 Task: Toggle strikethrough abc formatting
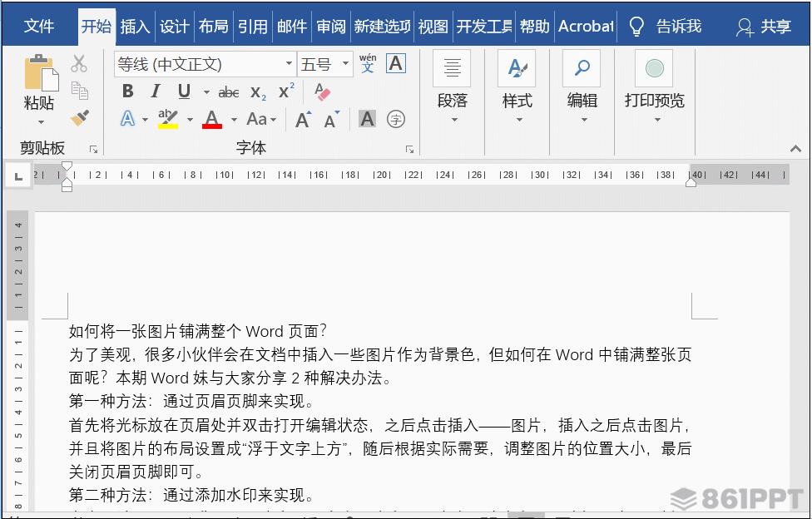pyautogui.click(x=228, y=92)
